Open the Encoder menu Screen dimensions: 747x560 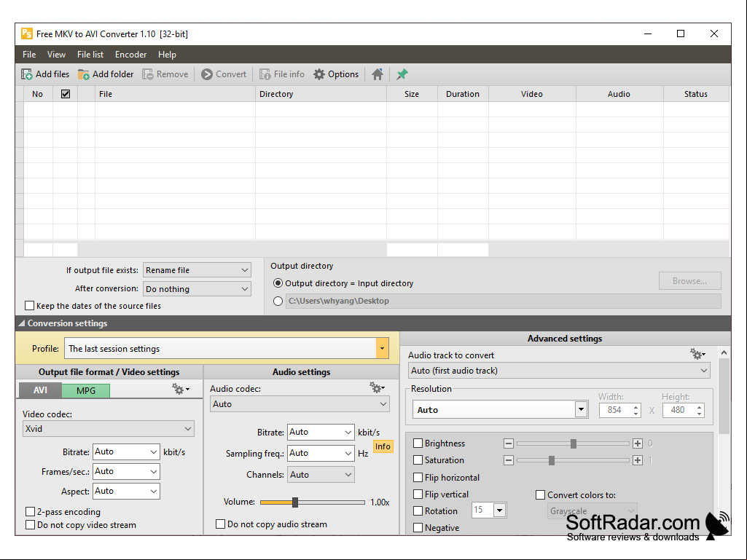130,55
